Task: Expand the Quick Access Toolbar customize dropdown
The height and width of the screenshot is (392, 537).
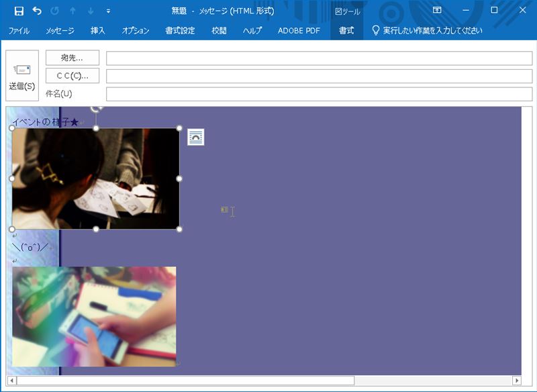Action: [109, 11]
